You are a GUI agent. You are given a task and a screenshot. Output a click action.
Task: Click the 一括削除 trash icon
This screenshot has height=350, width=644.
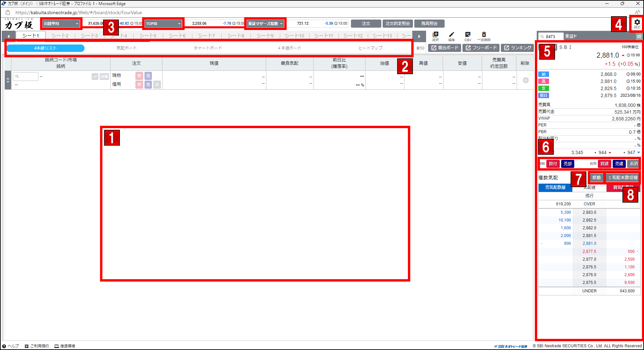(x=484, y=36)
